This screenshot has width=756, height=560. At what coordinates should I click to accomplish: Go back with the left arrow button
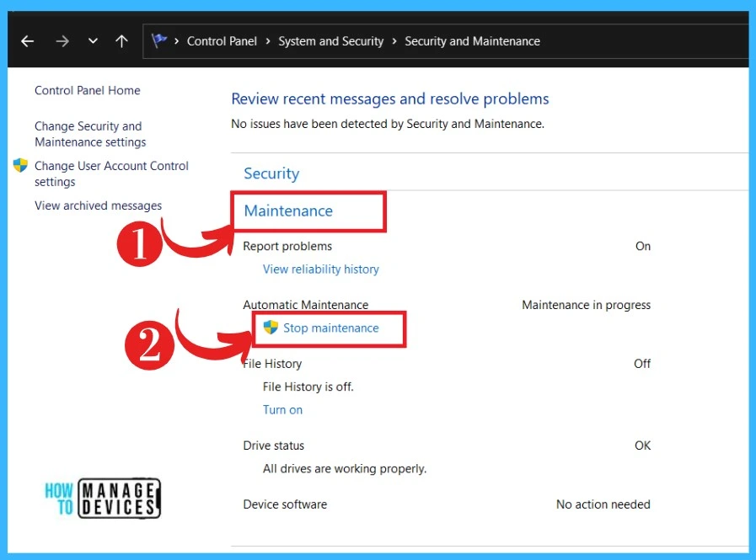(x=28, y=41)
